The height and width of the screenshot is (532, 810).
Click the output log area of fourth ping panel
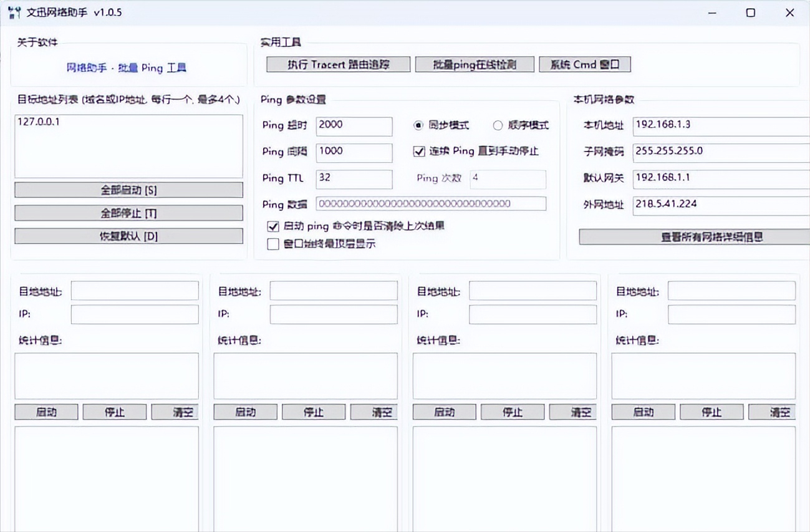703,479
